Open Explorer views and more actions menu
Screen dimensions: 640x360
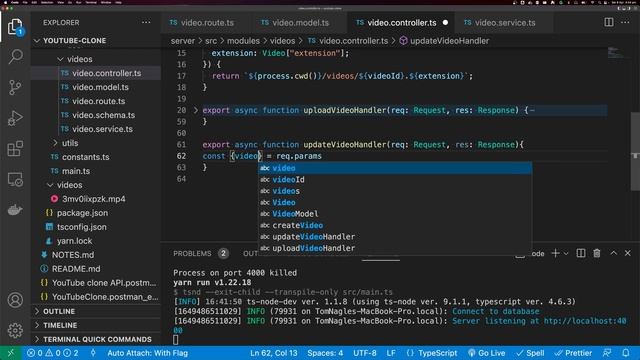pos(146,22)
